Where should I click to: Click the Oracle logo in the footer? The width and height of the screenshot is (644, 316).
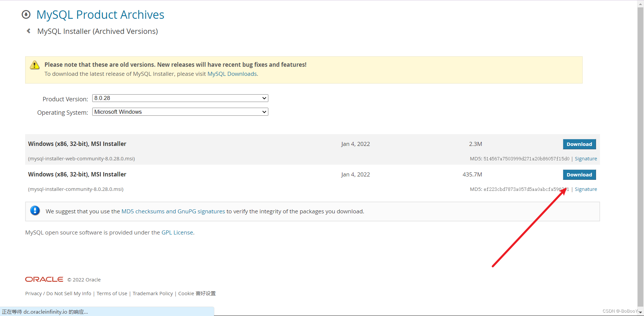[x=44, y=279]
